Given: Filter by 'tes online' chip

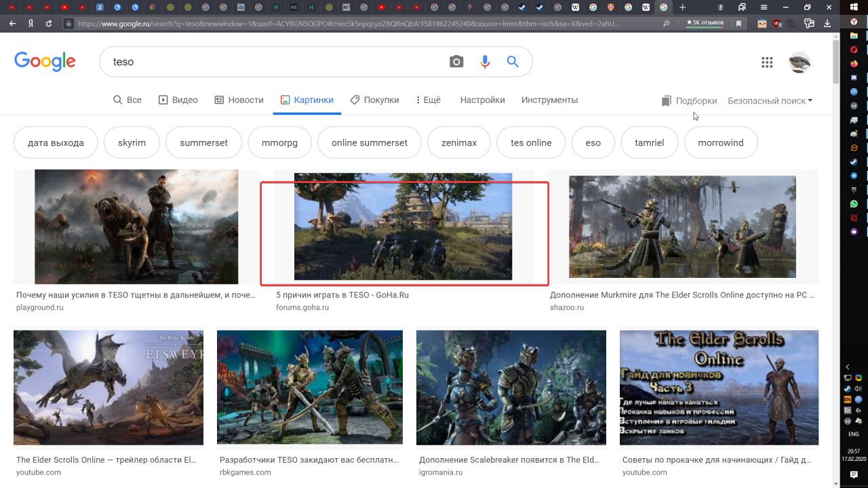Looking at the screenshot, I should click(x=531, y=142).
